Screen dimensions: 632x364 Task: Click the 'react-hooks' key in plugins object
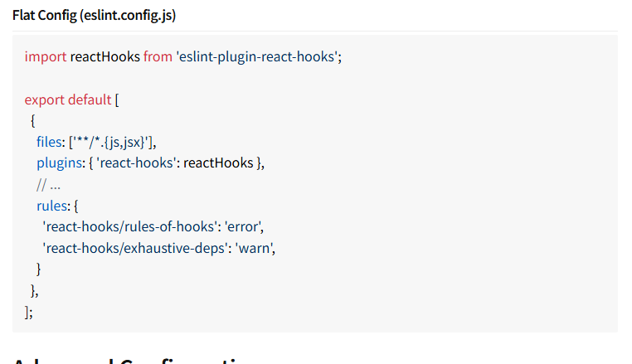137,163
